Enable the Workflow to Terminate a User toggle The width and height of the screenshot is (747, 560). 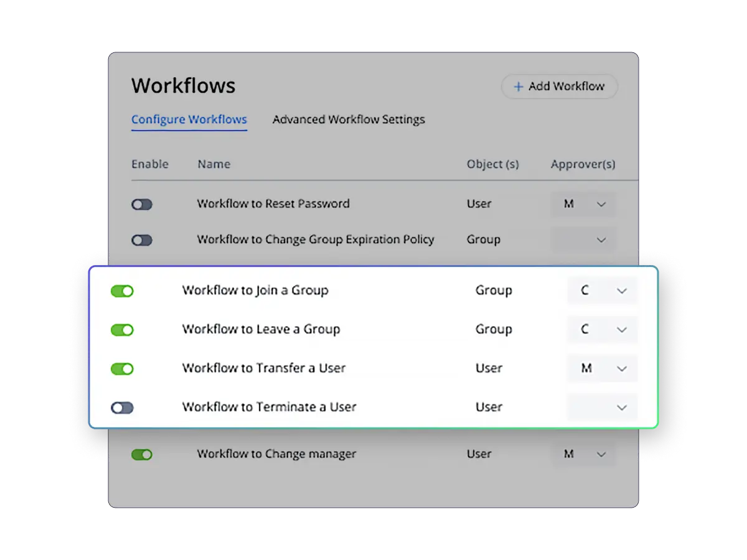click(122, 408)
